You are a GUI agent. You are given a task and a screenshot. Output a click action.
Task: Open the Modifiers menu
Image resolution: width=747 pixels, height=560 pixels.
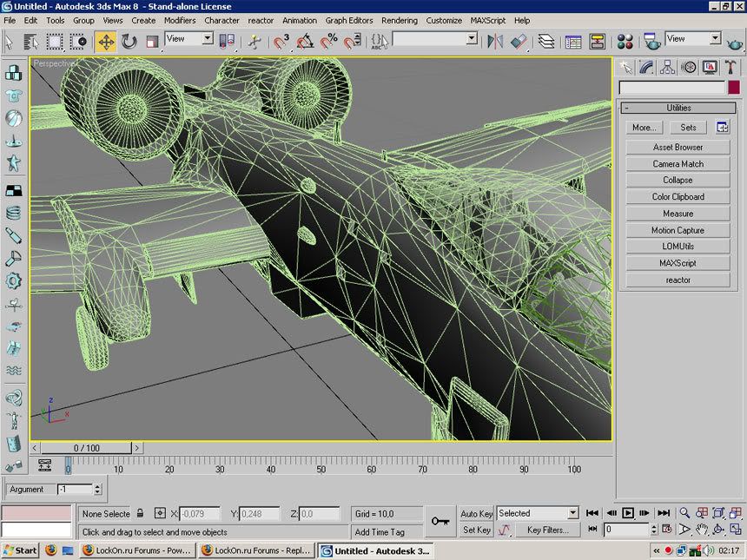tap(180, 20)
